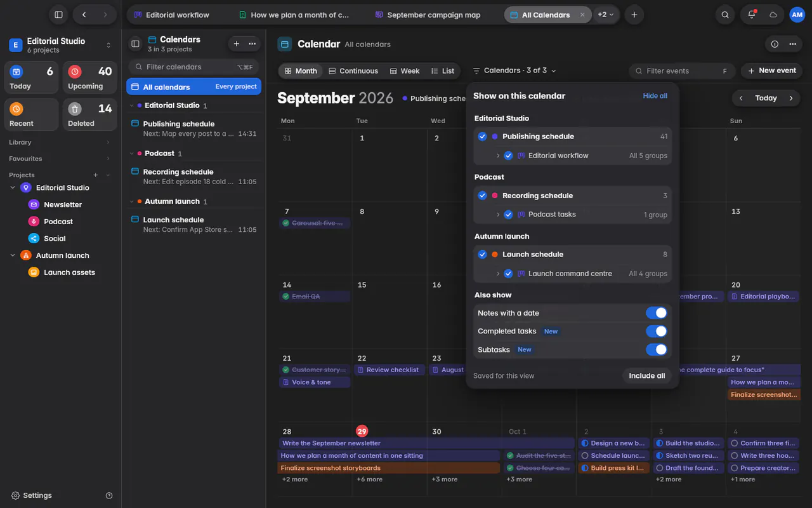The width and height of the screenshot is (812, 508).
Task: Switch to the List view
Action: click(x=443, y=71)
